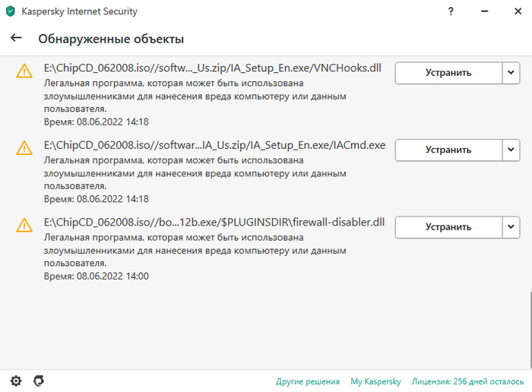The image size is (532, 392).
Task: Open the action dropdown for IACmd.exe
Action: tap(511, 150)
